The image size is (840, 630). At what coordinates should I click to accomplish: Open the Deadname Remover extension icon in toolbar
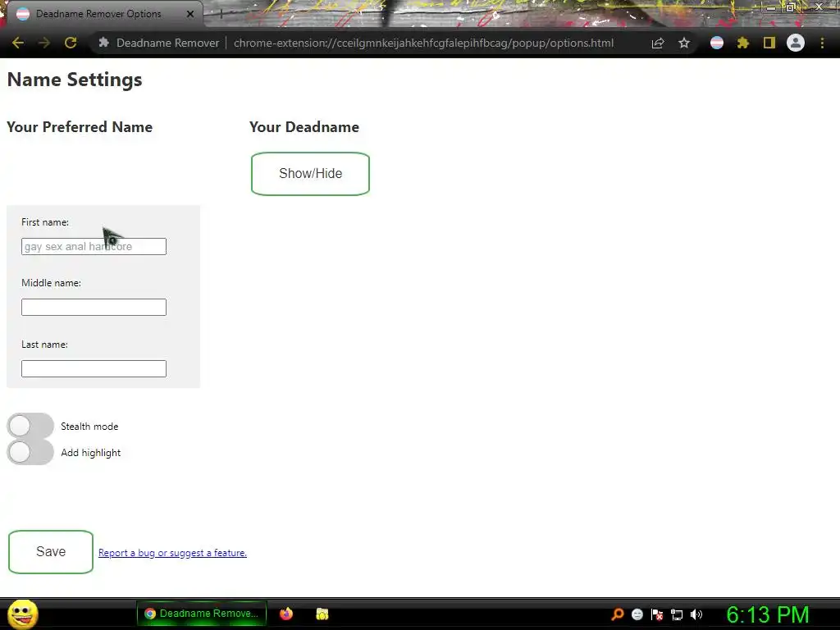click(717, 43)
